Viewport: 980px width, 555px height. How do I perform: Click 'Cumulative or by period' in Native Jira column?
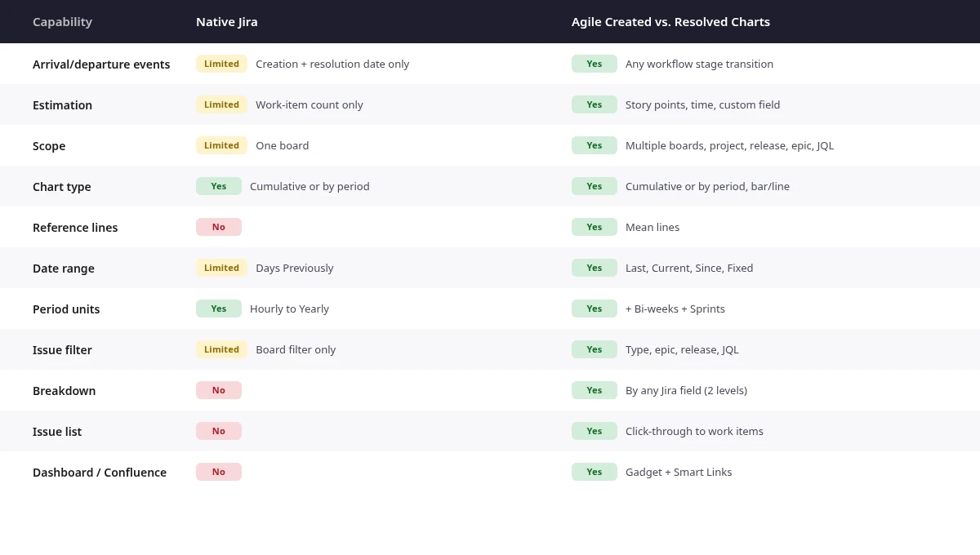click(x=310, y=187)
